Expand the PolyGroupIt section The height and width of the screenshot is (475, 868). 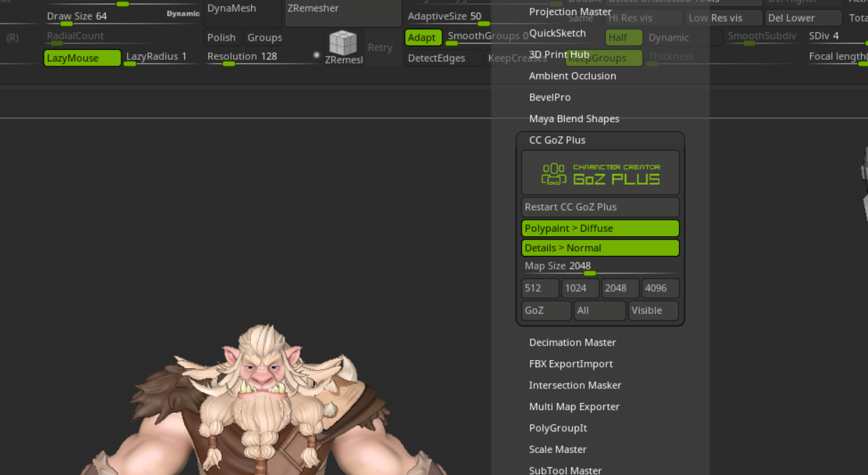[558, 428]
